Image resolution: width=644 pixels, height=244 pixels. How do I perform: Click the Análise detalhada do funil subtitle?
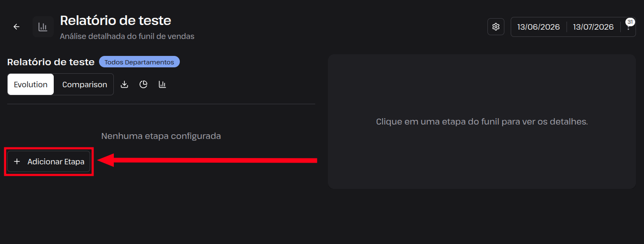(x=127, y=36)
